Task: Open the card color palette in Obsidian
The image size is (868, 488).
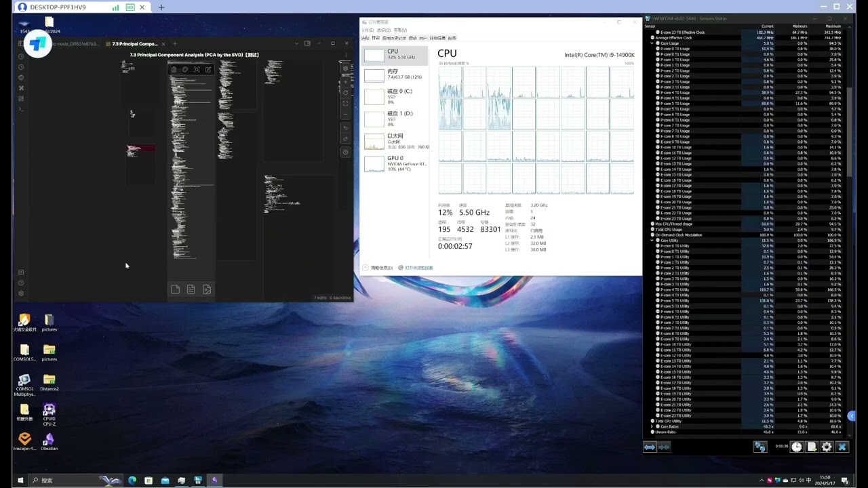Action: (x=185, y=69)
